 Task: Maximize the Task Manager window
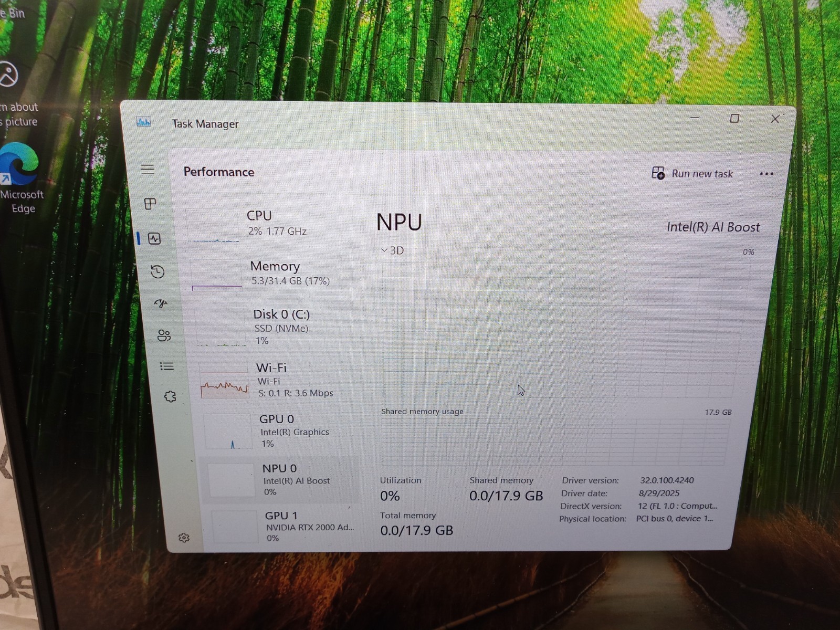[x=734, y=119]
